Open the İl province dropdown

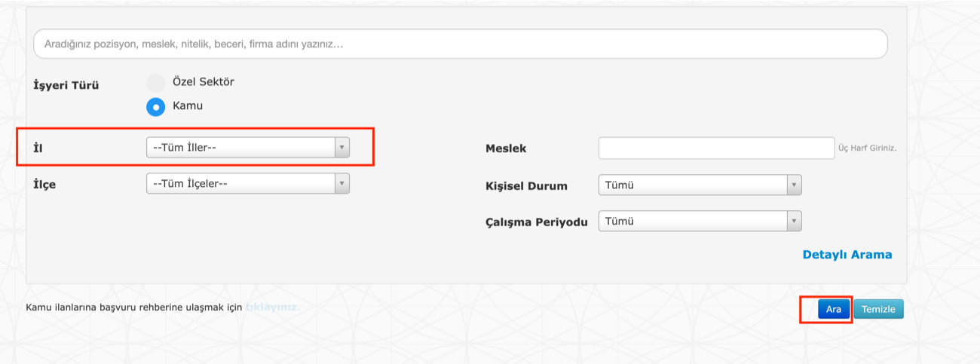248,148
